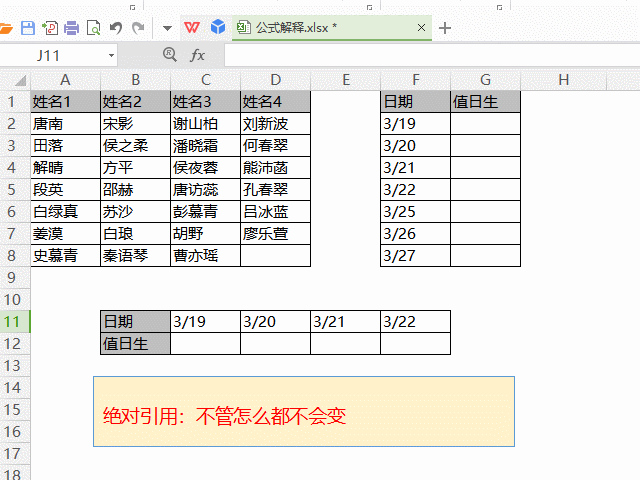640x480 pixels.
Task: Open a new tab with plus button
Action: click(x=444, y=28)
